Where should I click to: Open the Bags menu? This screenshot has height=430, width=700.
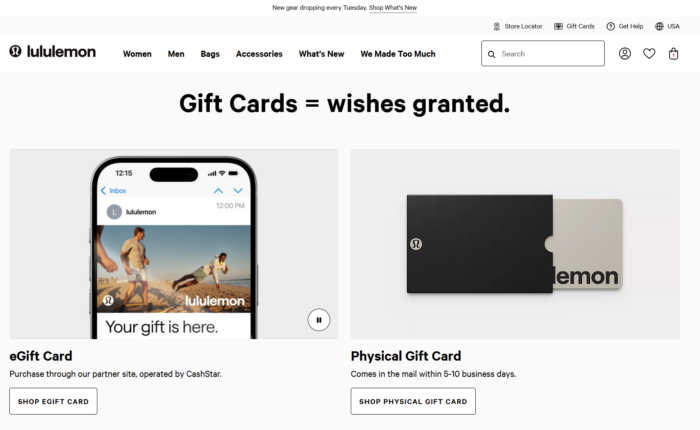tap(210, 54)
